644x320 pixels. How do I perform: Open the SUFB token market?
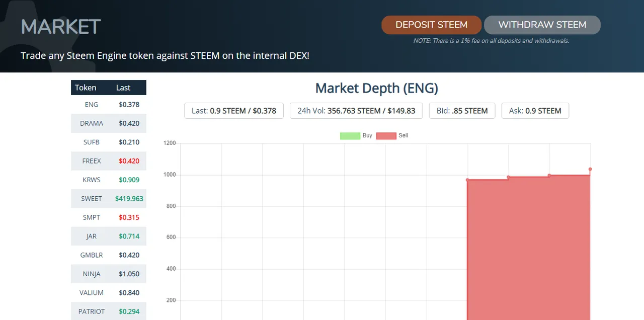(x=109, y=142)
